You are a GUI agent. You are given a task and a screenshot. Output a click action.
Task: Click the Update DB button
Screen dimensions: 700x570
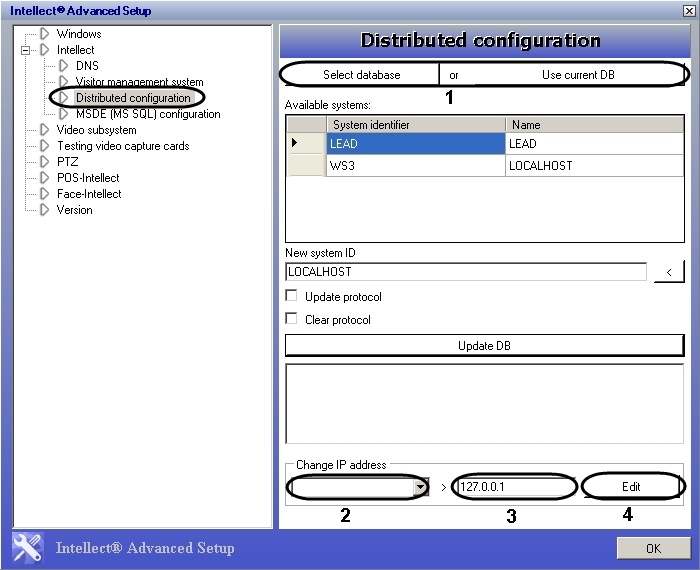[484, 345]
